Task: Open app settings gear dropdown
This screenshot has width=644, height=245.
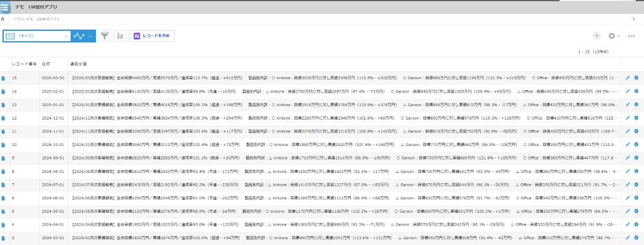Action: pyautogui.click(x=614, y=36)
